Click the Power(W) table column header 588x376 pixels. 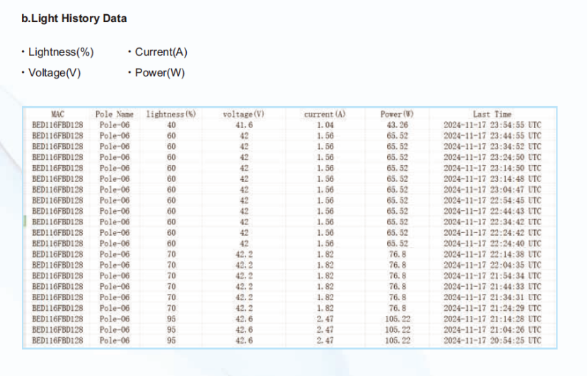[397, 114]
